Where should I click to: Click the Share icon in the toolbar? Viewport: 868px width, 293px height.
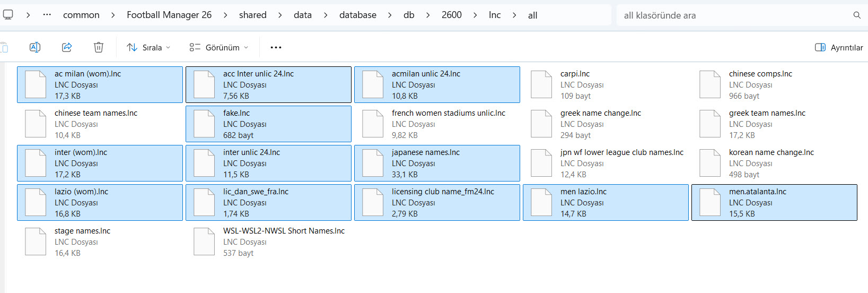tap(67, 47)
